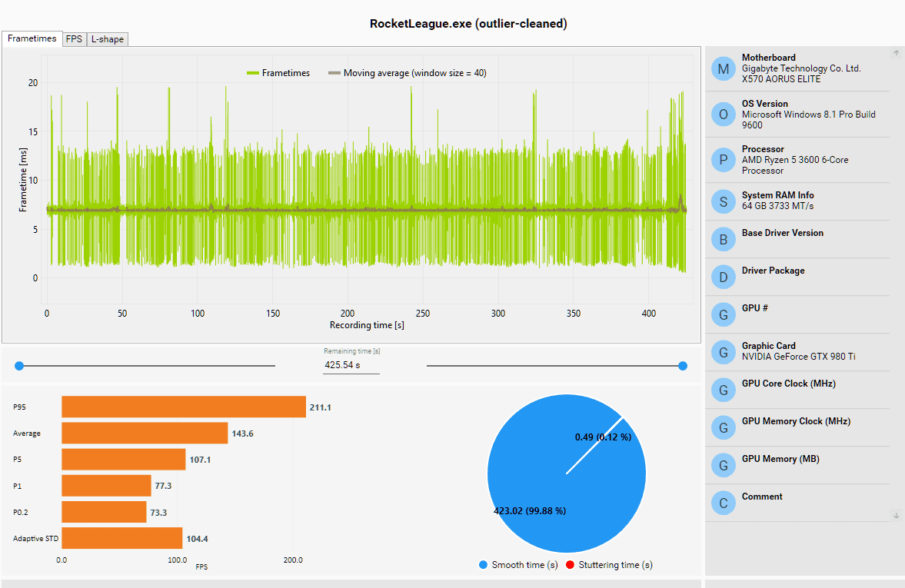The image size is (905, 588).
Task: Click the system info panel scroll-up arrow
Action: 897,52
